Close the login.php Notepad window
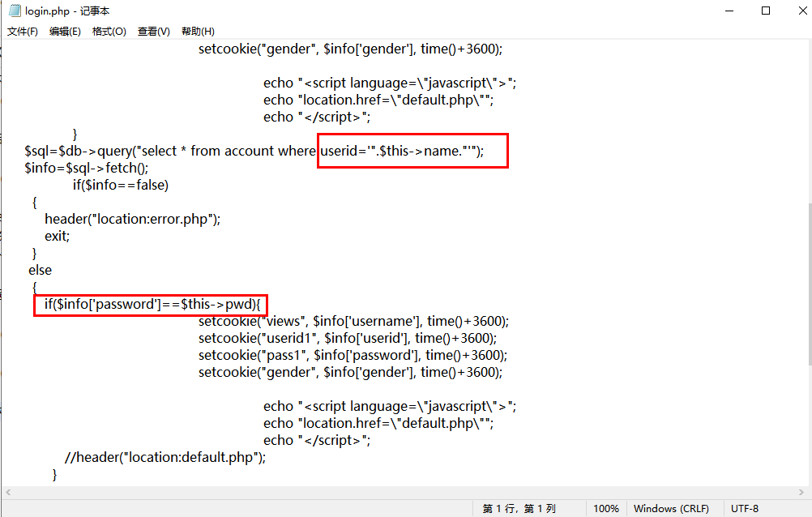 click(801, 11)
